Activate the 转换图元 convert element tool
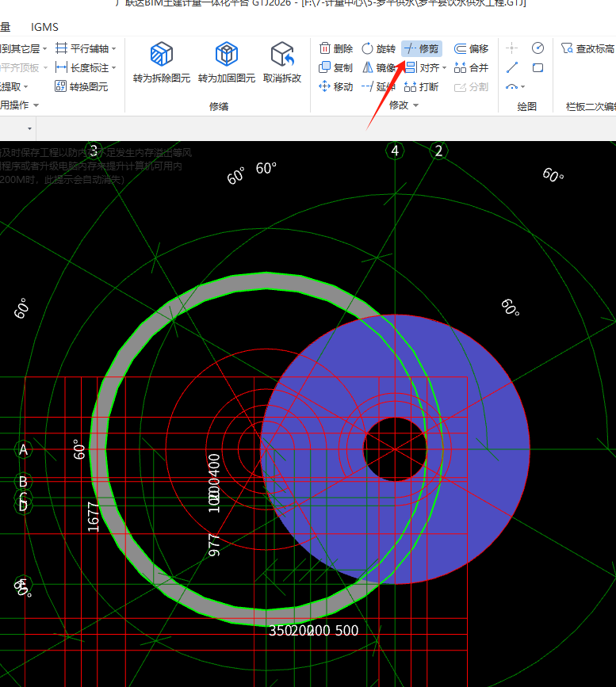Image resolution: width=616 pixels, height=687 pixels. [x=82, y=86]
